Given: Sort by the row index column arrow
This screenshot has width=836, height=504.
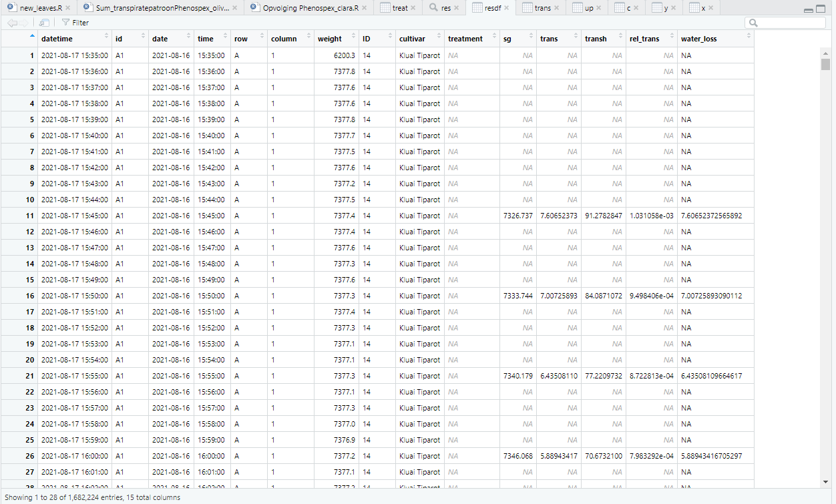Looking at the screenshot, I should 33,36.
